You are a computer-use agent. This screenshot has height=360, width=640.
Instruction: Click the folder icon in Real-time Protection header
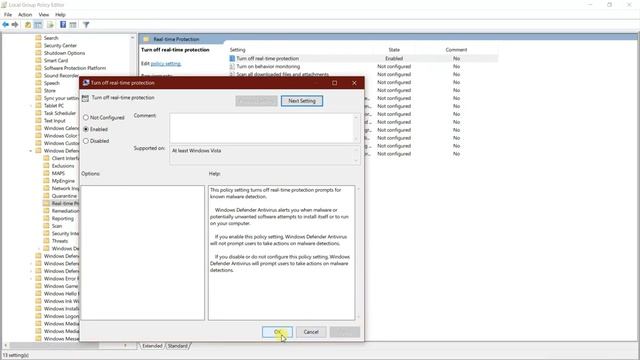(146, 39)
